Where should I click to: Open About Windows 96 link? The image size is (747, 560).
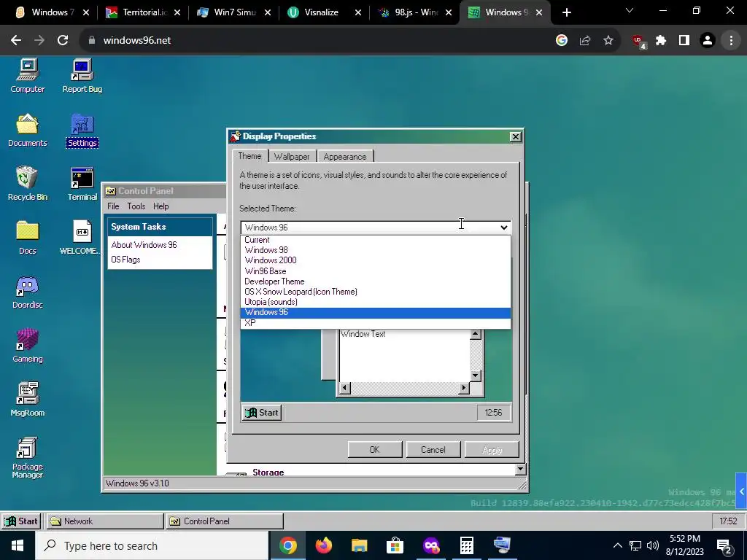coord(144,245)
